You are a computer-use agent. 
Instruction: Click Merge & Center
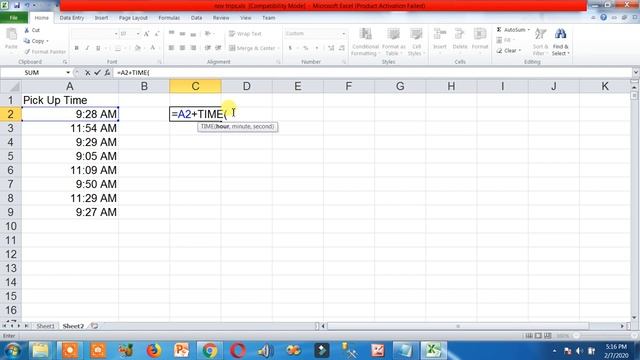point(252,48)
